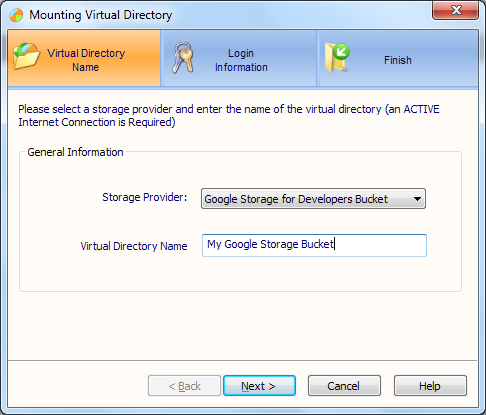
Task: Click the keys icon for Login Information
Action: [x=183, y=57]
